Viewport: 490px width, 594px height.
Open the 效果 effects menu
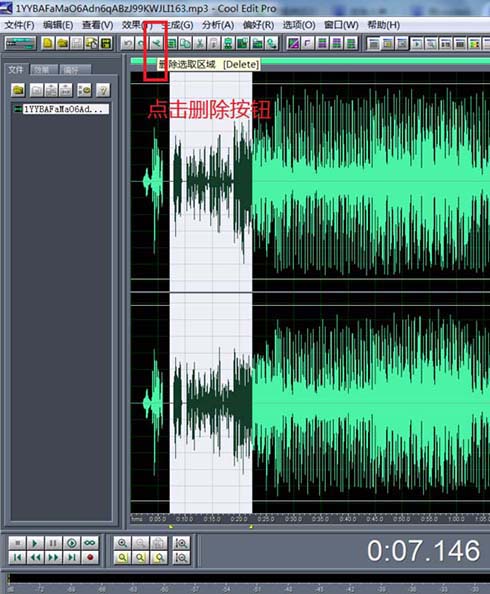(137, 25)
